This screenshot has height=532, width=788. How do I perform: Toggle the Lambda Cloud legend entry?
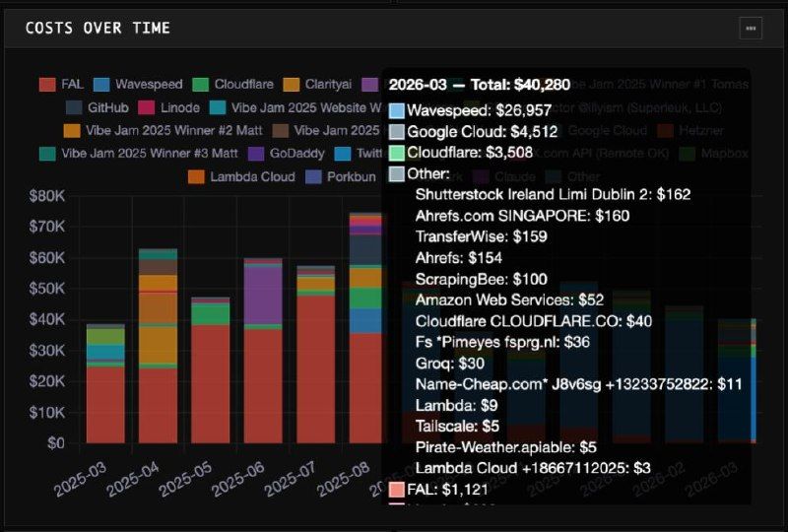tap(241, 176)
